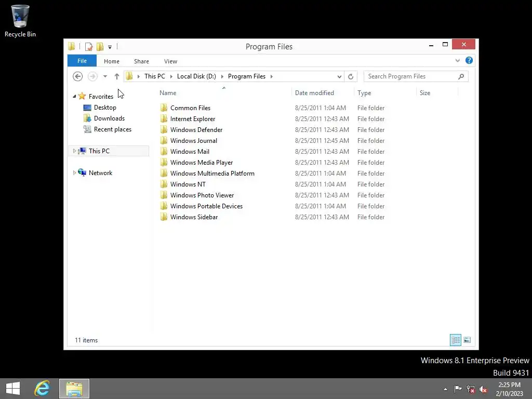Click the Search Program Files field
Image resolution: width=532 pixels, height=399 pixels.
pos(416,76)
